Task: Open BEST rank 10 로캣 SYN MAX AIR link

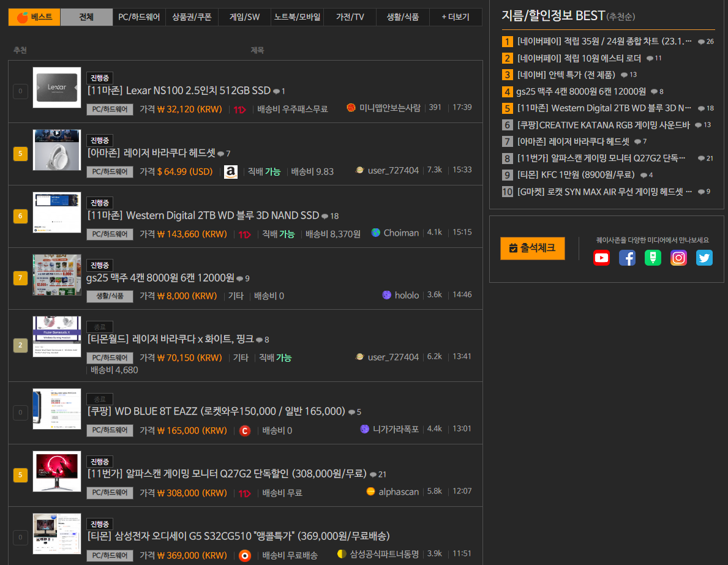Action: click(x=604, y=192)
